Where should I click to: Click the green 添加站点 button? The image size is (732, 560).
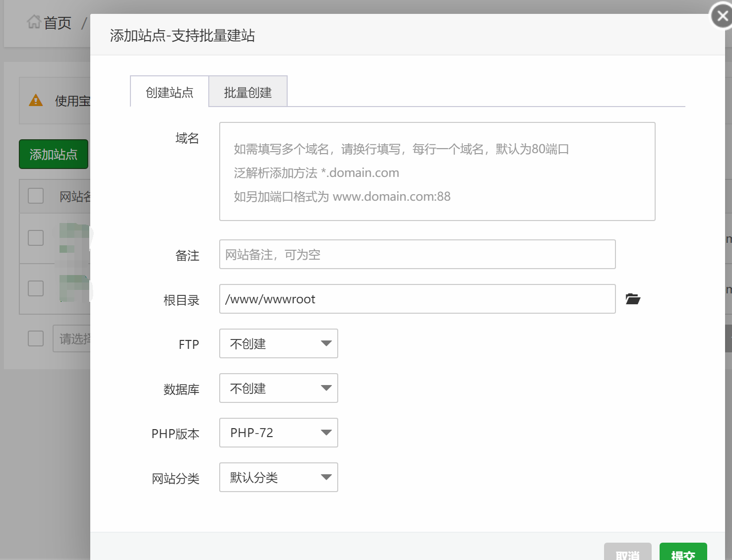(x=54, y=154)
